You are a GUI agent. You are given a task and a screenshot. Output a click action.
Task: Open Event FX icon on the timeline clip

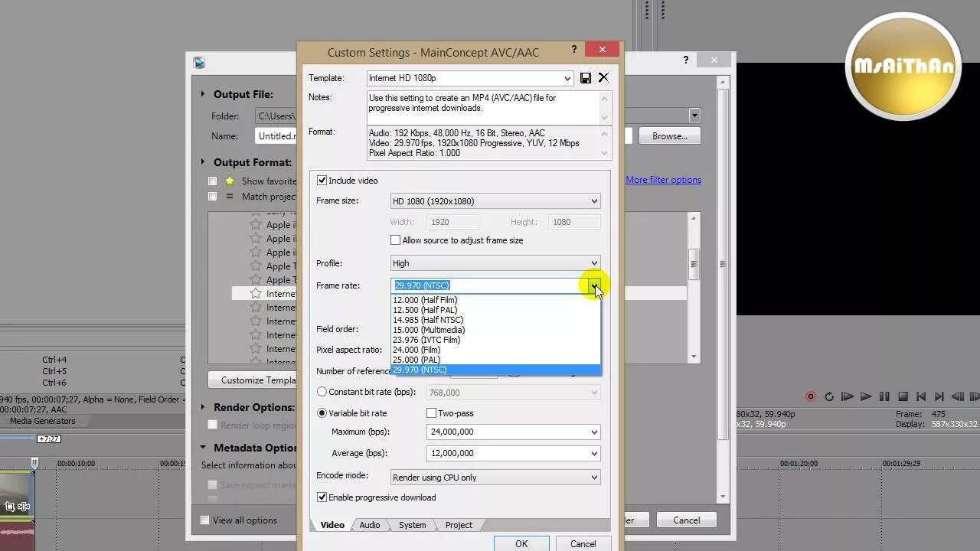[24, 506]
